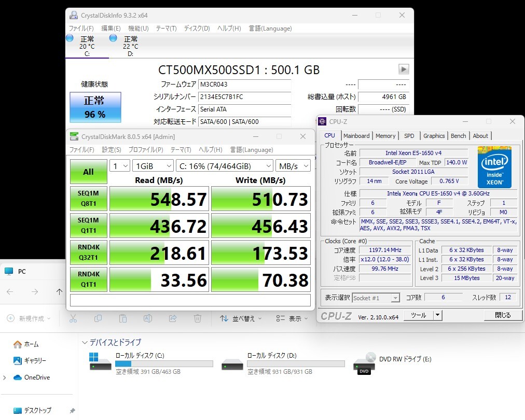Screen dimensions: 525x420
Task: Go forward in File Explorer
Action: click(x=35, y=292)
